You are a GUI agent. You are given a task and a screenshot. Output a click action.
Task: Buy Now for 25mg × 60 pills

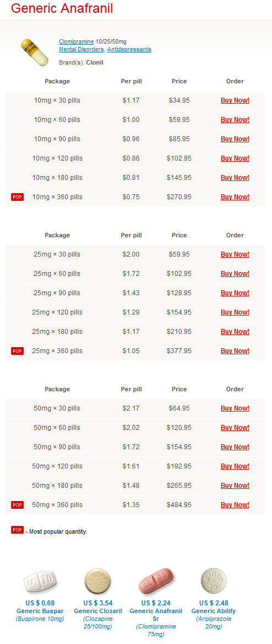click(235, 274)
